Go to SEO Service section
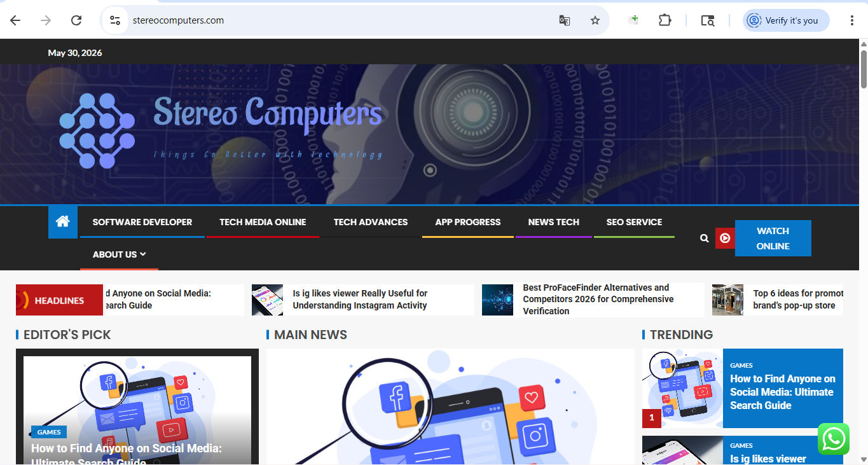This screenshot has width=868, height=465. pyautogui.click(x=634, y=222)
